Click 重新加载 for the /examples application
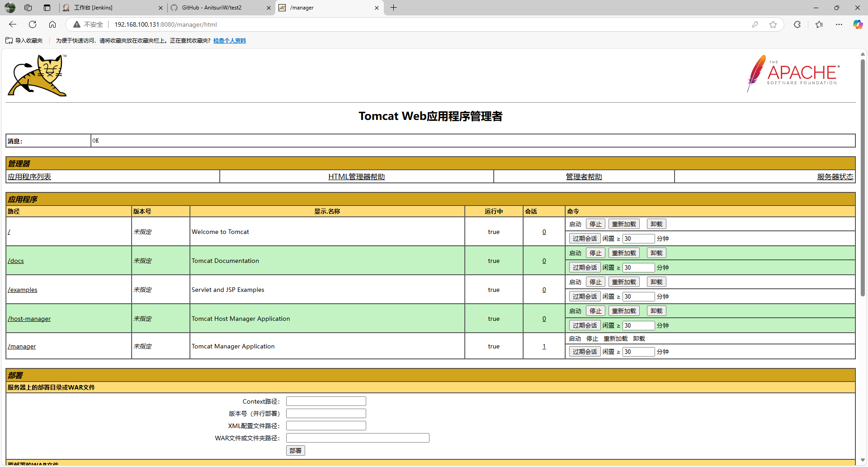 [623, 282]
